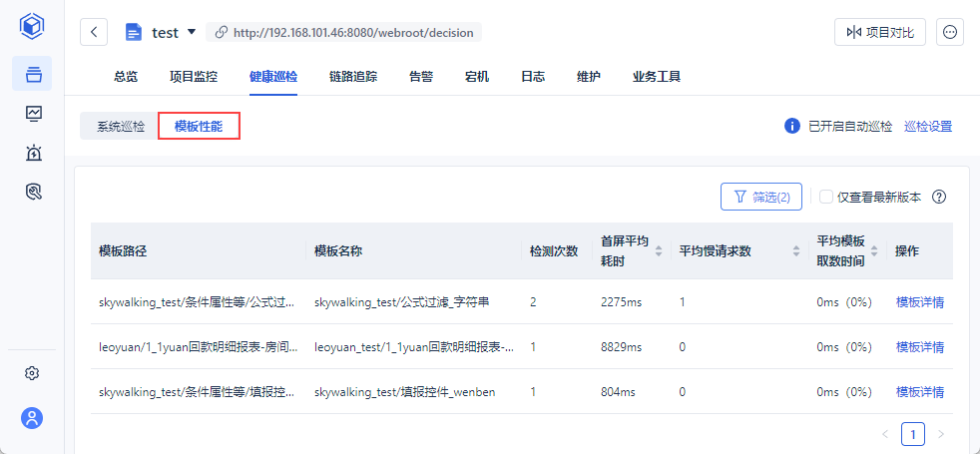Click name skywalking_test/填报控件_wenben

(x=404, y=392)
